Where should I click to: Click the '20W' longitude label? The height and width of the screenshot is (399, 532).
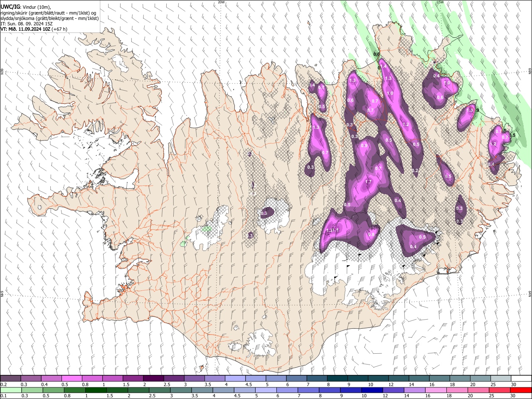tap(222, 2)
